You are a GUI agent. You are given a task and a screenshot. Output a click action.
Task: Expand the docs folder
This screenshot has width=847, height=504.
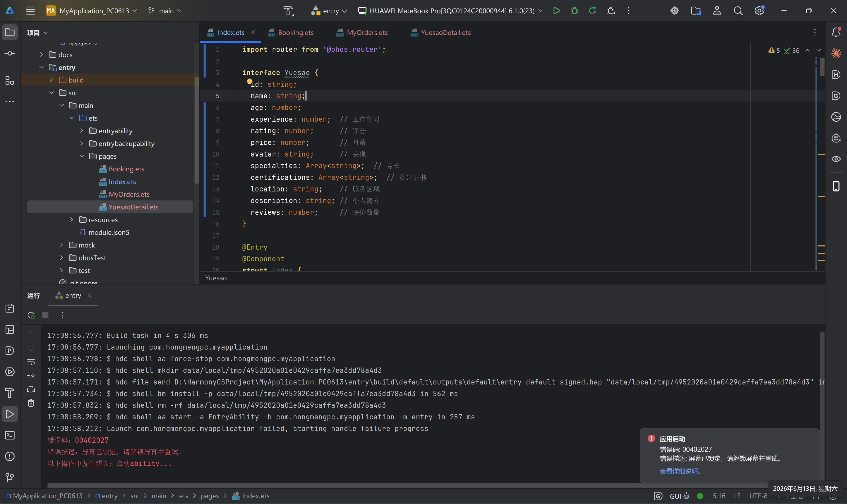coord(42,54)
